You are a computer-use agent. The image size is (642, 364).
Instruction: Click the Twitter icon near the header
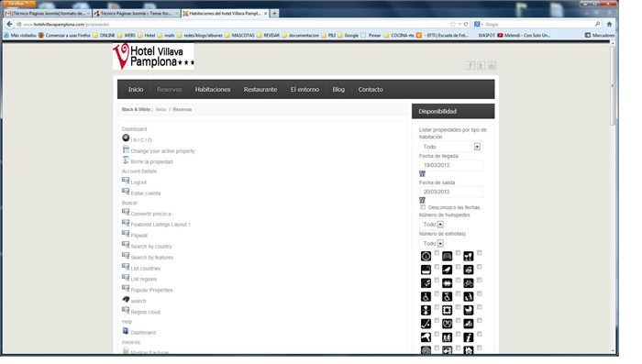481,65
